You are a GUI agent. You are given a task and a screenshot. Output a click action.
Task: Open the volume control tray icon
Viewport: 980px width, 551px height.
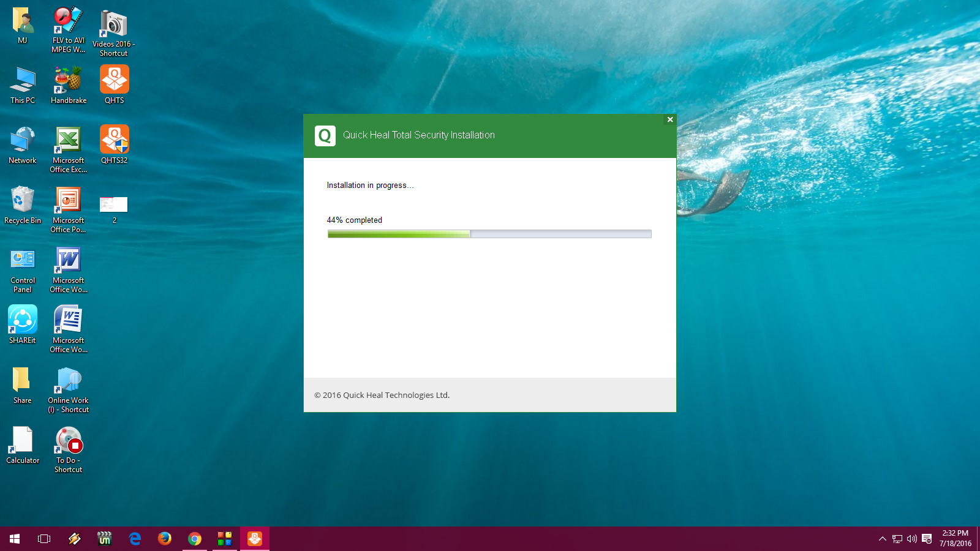click(912, 539)
